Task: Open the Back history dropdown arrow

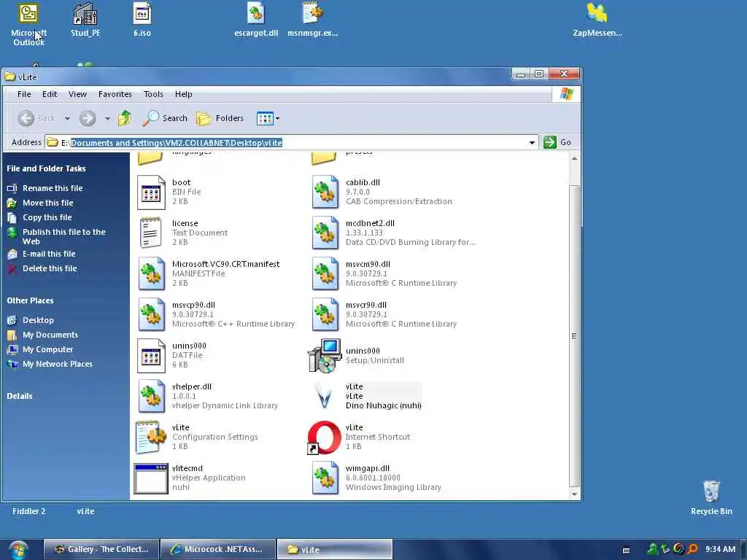Action: point(67,119)
